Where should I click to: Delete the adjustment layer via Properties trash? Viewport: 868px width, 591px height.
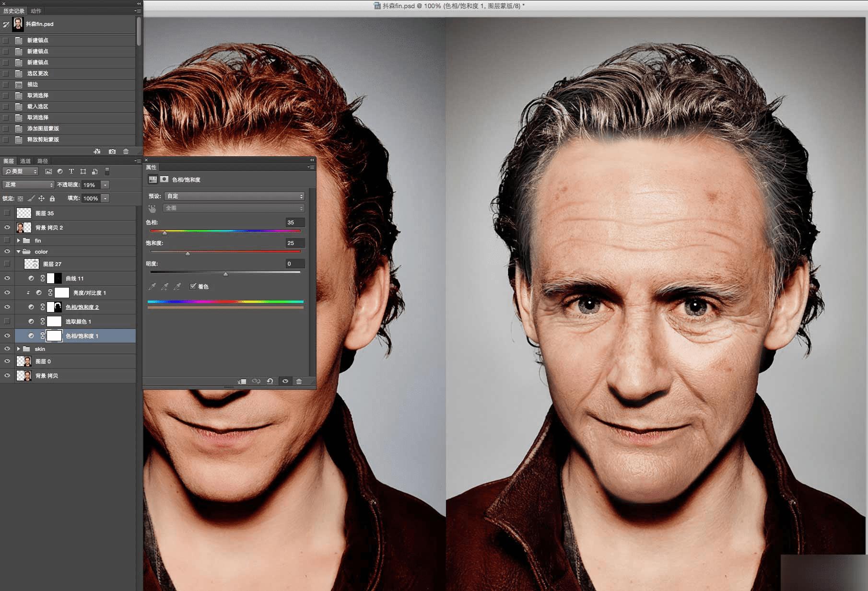(x=299, y=381)
